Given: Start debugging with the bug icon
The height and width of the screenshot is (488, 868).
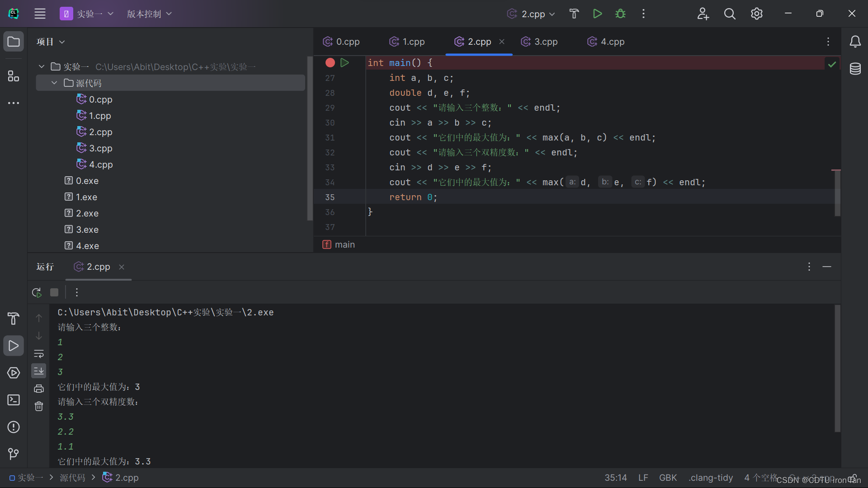Looking at the screenshot, I should [620, 14].
